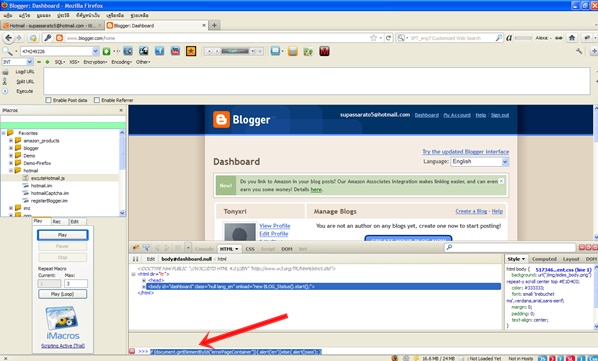Click the red command line toggle icon in Firebug

pos(132,351)
